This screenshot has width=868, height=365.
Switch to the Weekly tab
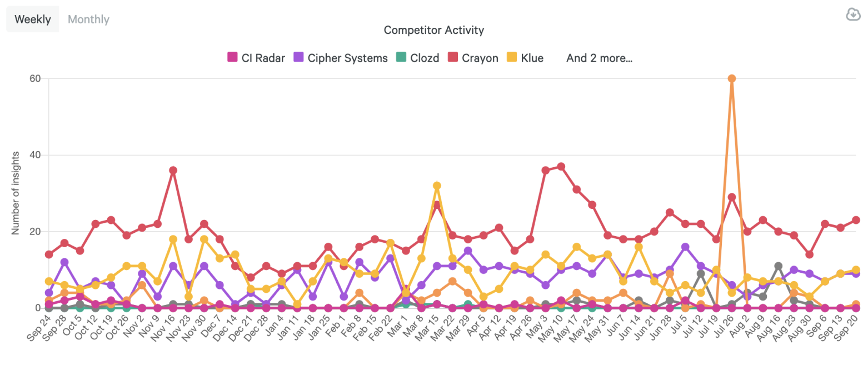point(32,19)
